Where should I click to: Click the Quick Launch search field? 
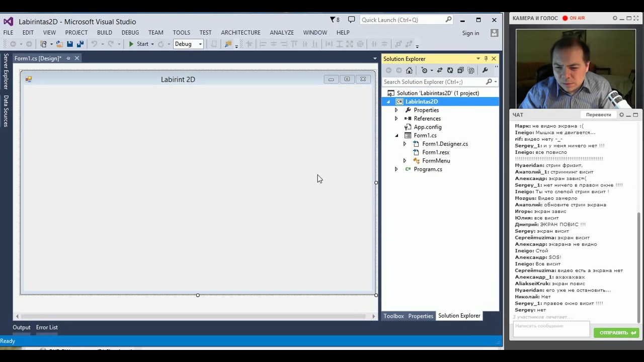click(406, 20)
